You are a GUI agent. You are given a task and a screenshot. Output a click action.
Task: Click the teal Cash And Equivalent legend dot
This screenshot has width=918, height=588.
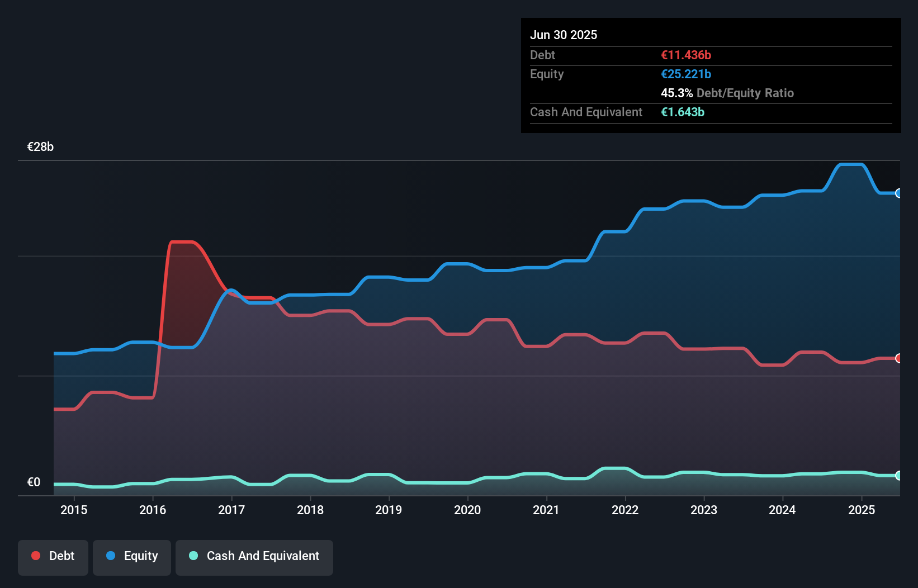(x=193, y=556)
